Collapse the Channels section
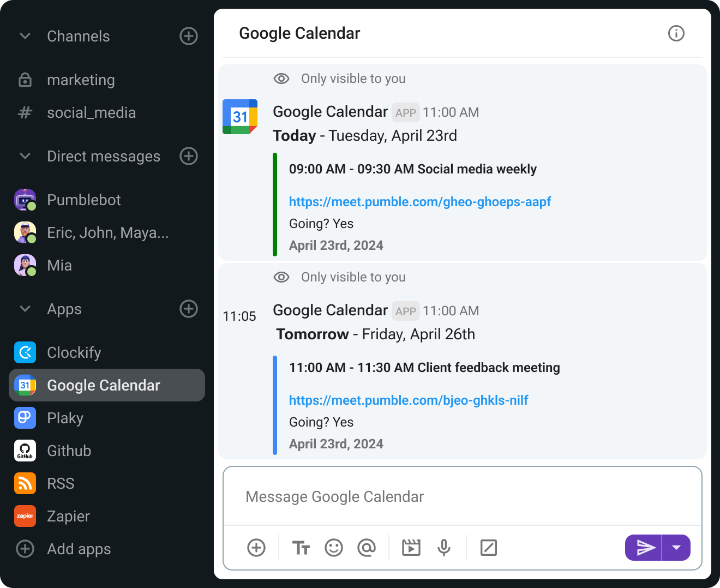 pyautogui.click(x=25, y=36)
